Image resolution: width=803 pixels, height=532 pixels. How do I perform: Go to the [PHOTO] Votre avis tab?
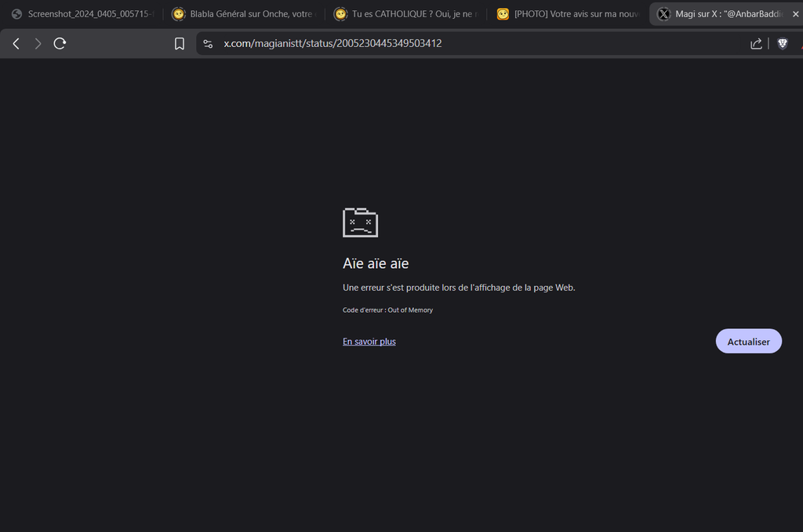click(569, 14)
